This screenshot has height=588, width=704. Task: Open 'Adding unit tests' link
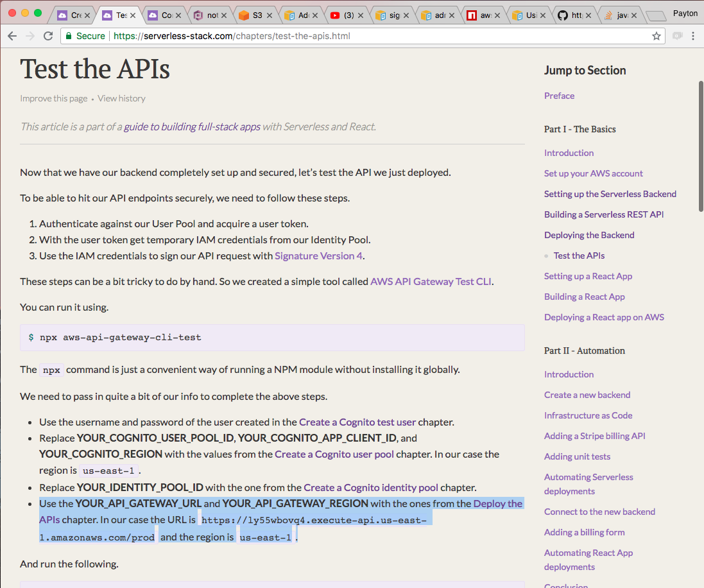click(578, 456)
